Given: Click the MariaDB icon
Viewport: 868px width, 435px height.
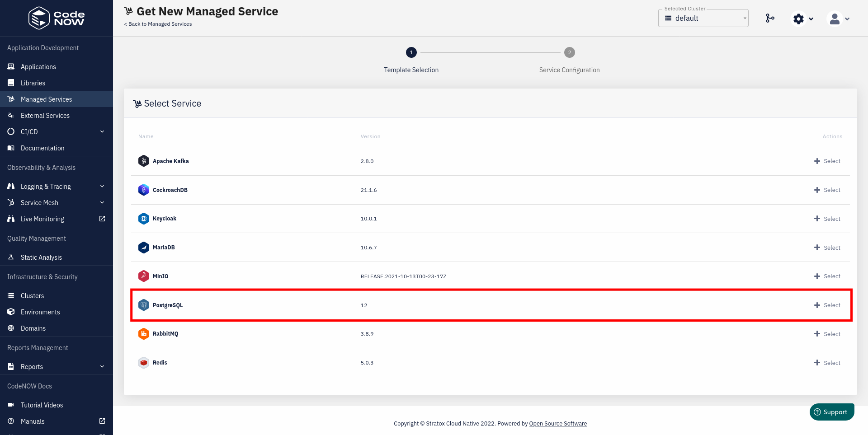Looking at the screenshot, I should (x=144, y=248).
